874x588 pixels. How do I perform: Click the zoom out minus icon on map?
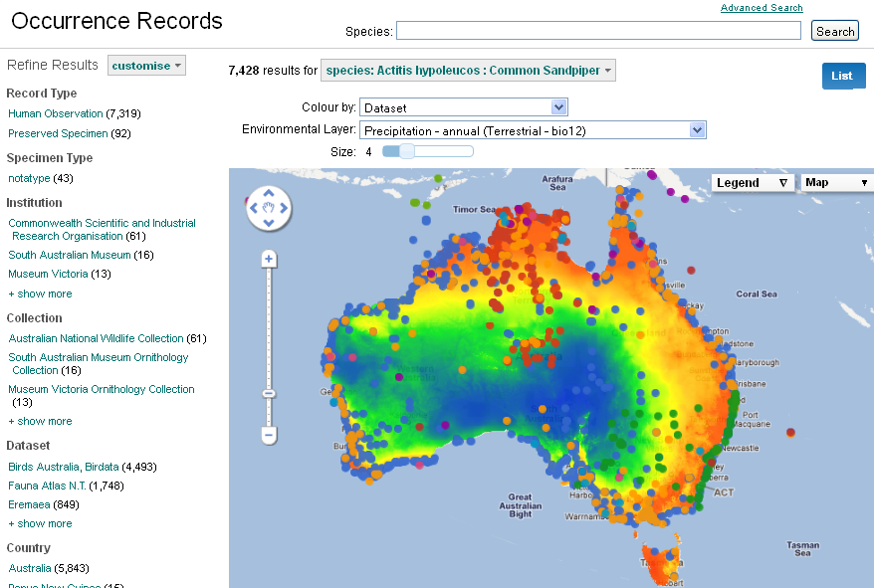coord(268,435)
